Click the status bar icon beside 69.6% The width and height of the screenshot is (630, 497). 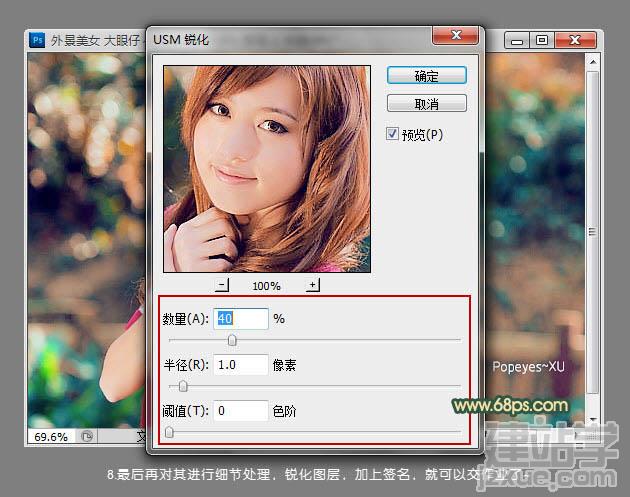point(87,436)
